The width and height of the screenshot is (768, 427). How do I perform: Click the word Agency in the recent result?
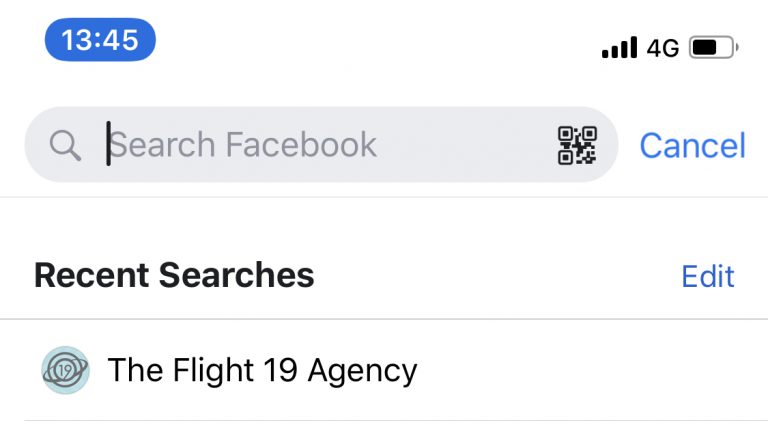(x=362, y=372)
